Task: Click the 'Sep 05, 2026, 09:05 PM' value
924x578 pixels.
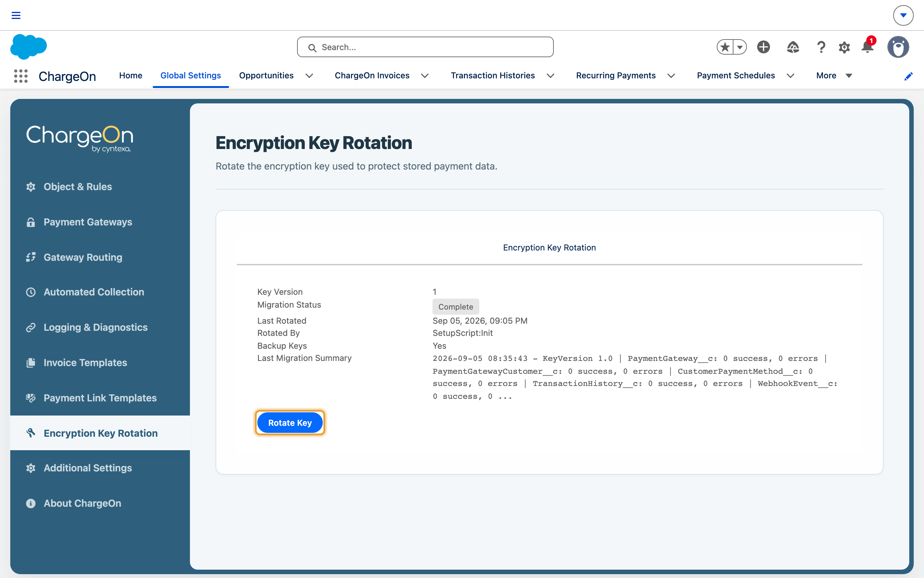Action: (480, 321)
